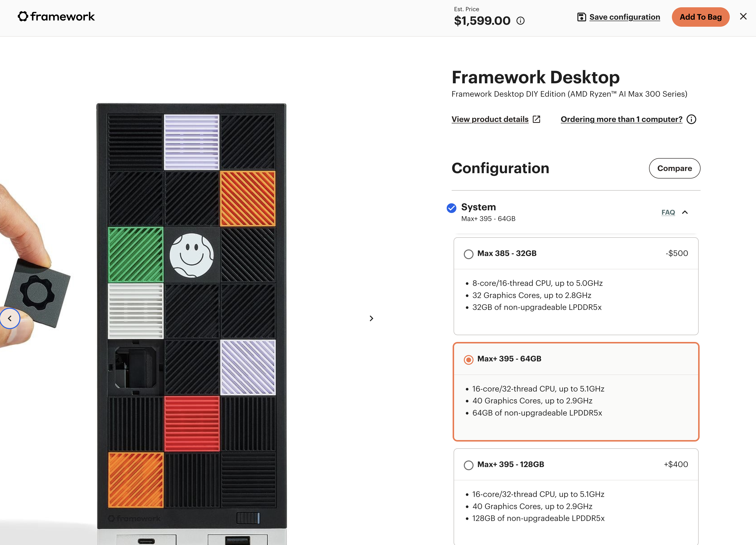Advance to the next product image
This screenshot has width=756, height=545.
371,318
